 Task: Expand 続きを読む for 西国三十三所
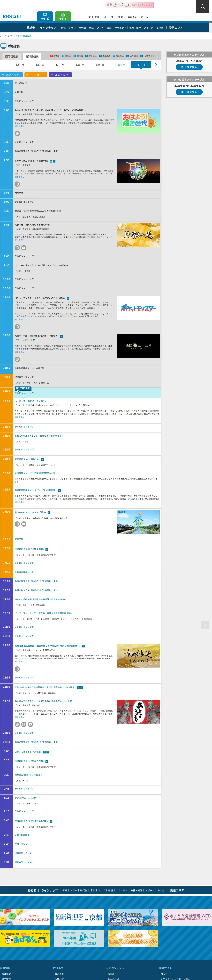click(19, 351)
